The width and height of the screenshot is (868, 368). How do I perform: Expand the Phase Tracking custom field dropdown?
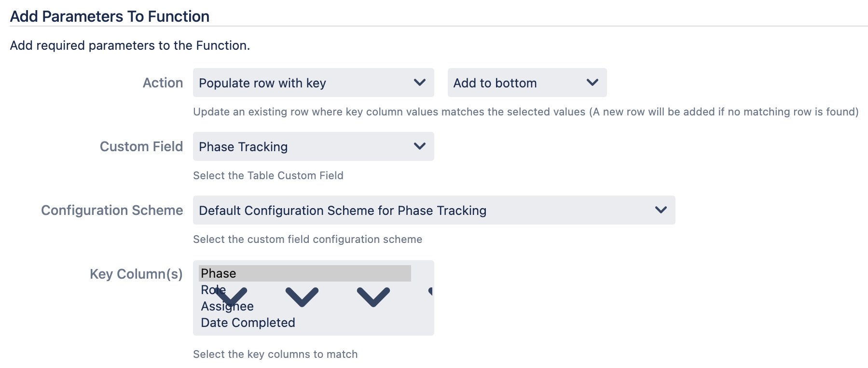304,146
